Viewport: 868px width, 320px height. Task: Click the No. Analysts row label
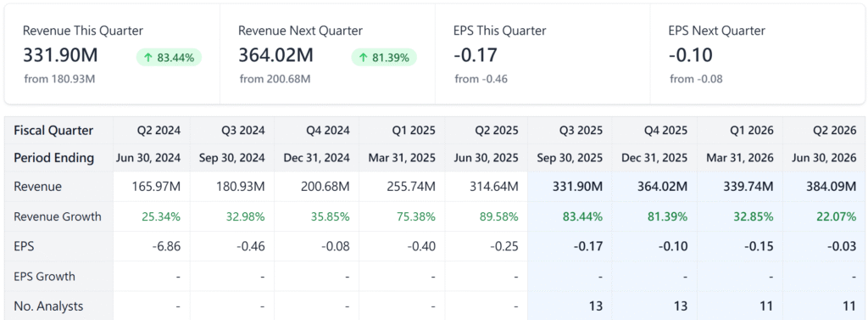(49, 306)
